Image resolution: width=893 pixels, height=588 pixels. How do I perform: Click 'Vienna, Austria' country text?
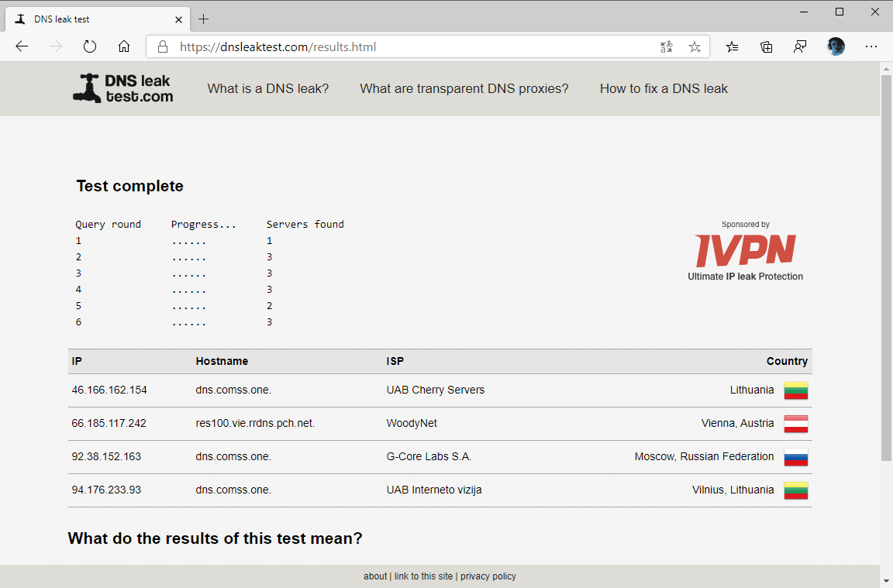click(x=737, y=423)
